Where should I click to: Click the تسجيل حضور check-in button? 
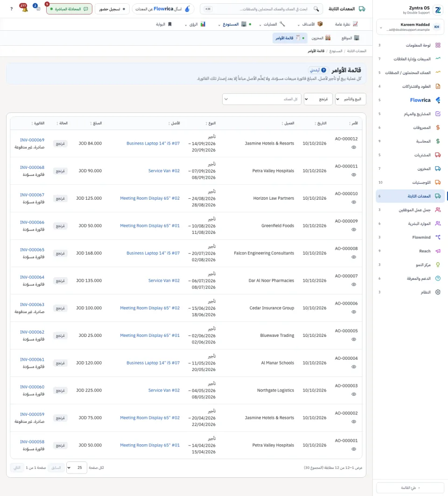coord(112,9)
